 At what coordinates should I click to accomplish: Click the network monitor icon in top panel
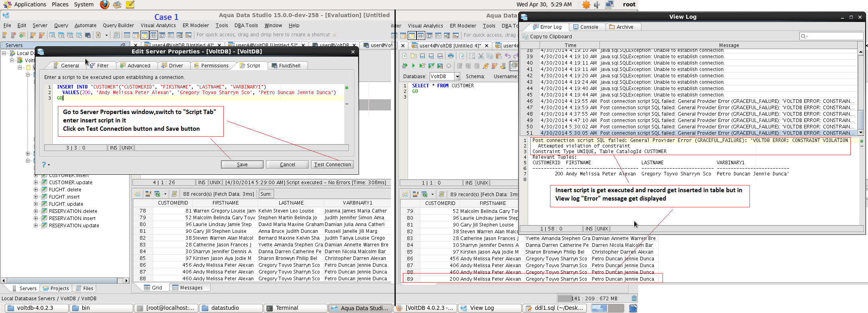[610, 5]
